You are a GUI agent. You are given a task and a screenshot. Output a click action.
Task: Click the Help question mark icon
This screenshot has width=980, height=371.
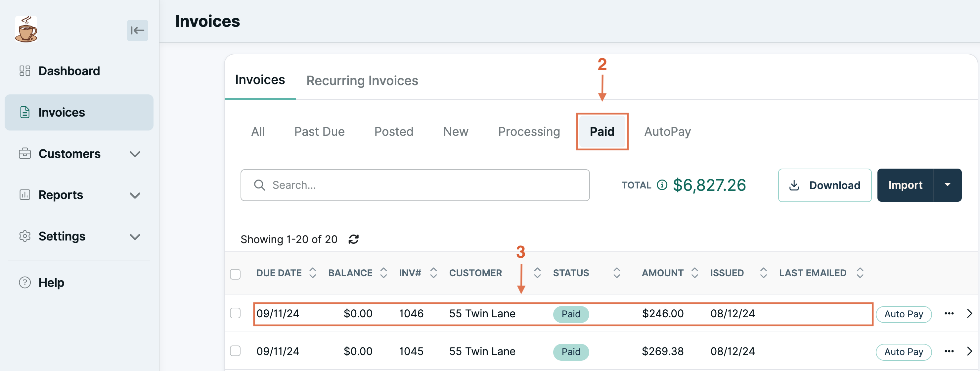(x=25, y=283)
